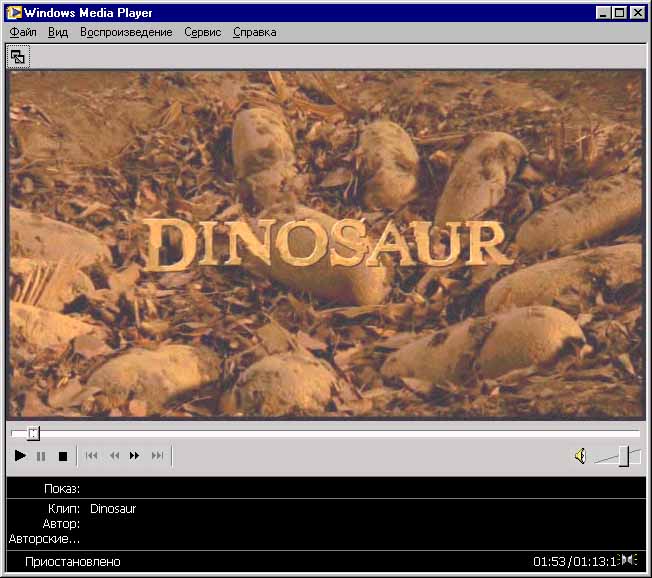Maximize the Windows Media Player window
Screen dimensions: 652x578
(619, 13)
